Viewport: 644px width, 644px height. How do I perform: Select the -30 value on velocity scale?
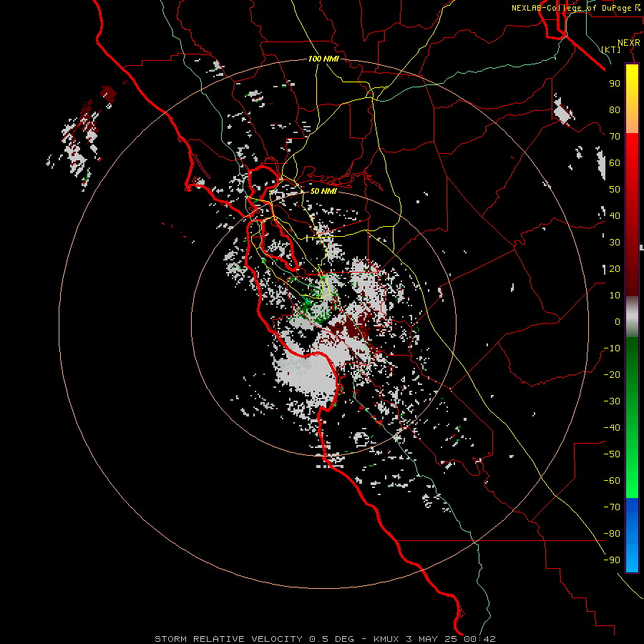point(612,401)
